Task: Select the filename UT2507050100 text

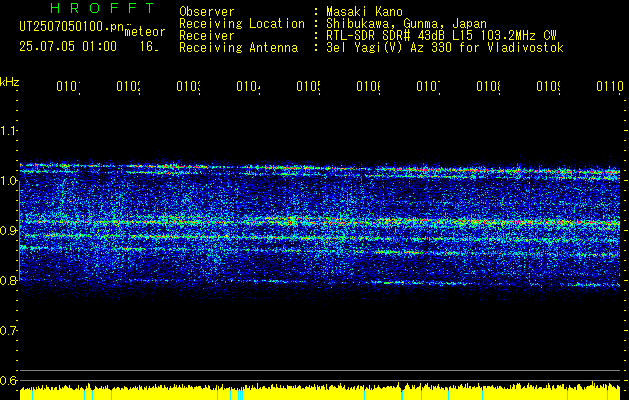Action: (72, 27)
